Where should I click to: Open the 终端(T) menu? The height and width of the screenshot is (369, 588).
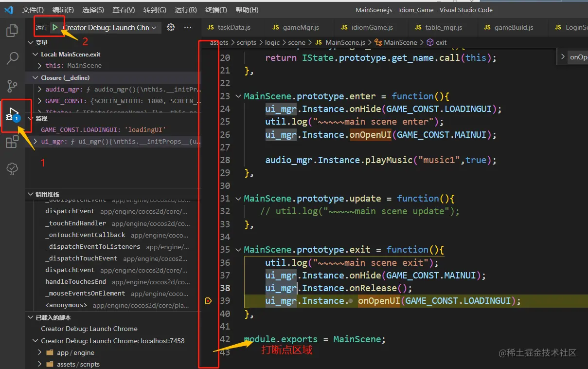click(x=216, y=10)
